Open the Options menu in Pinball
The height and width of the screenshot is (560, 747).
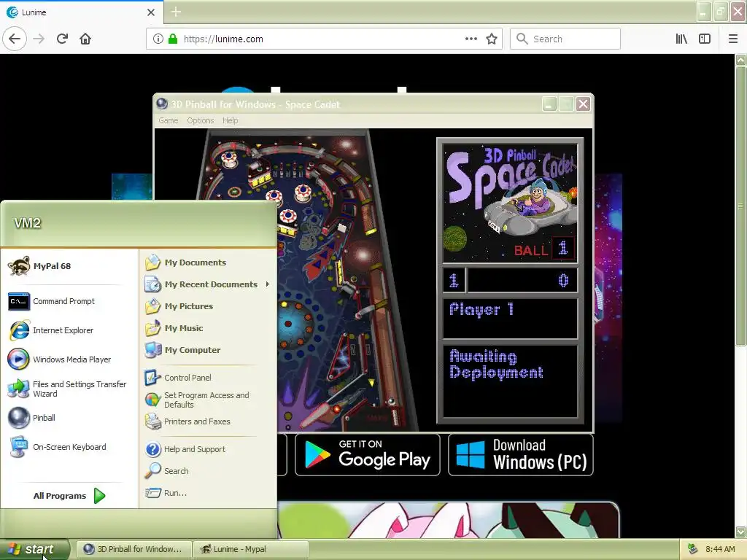[x=200, y=120]
